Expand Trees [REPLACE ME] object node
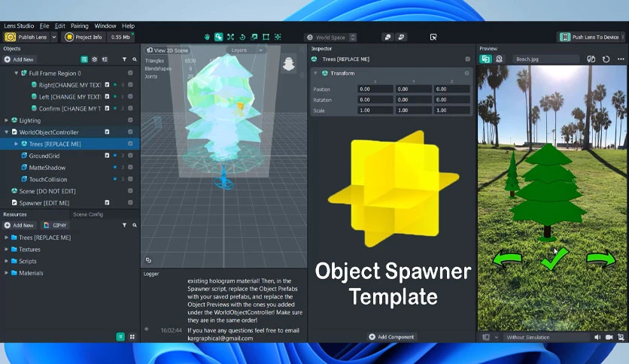This screenshot has width=629, height=364. pos(16,144)
